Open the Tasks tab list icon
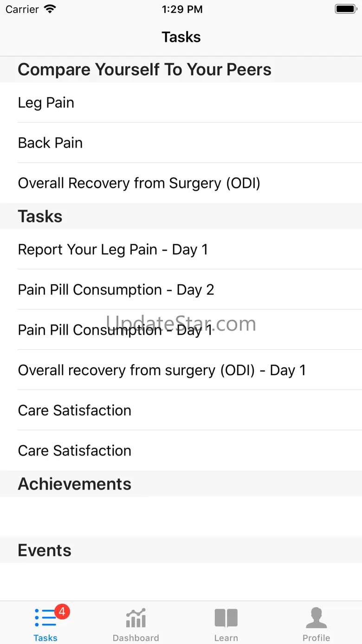Viewport: 362px width, 644px height. pos(45,618)
